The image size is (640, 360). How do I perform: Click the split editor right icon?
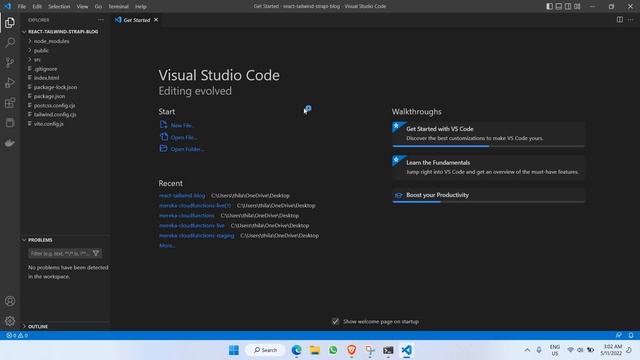(x=620, y=20)
